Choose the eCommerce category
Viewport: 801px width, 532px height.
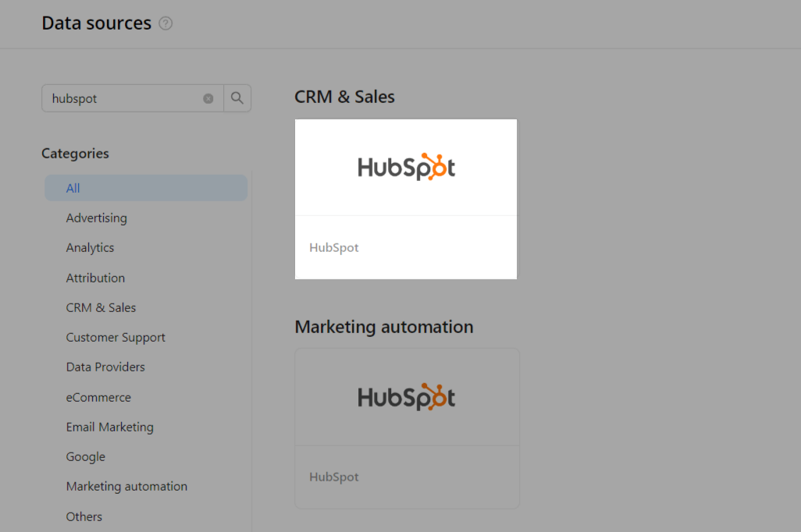point(98,397)
